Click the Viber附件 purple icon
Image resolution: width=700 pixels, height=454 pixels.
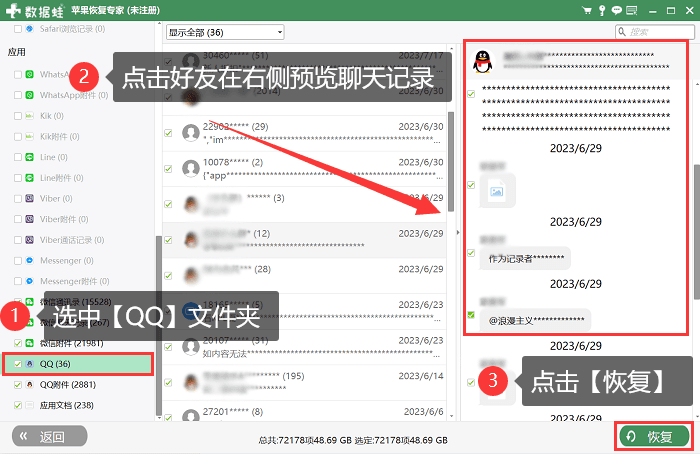pos(29,219)
